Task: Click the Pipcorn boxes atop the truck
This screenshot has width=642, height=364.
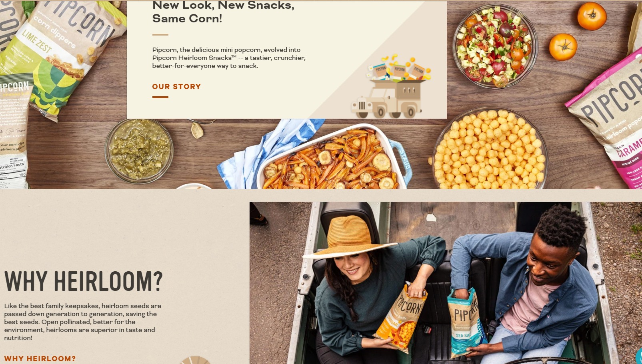Action: pos(399,69)
